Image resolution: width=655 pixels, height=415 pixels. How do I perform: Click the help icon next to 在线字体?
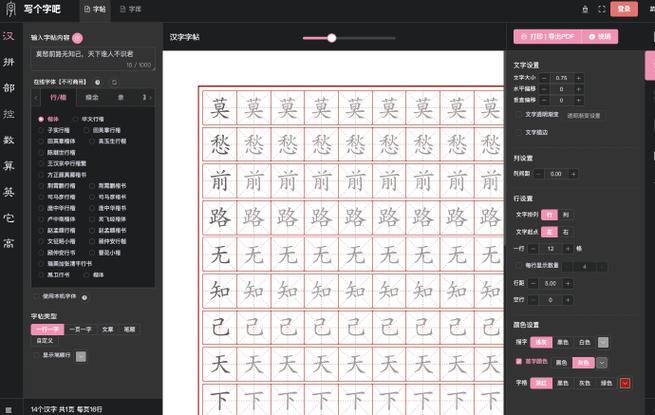coord(97,82)
